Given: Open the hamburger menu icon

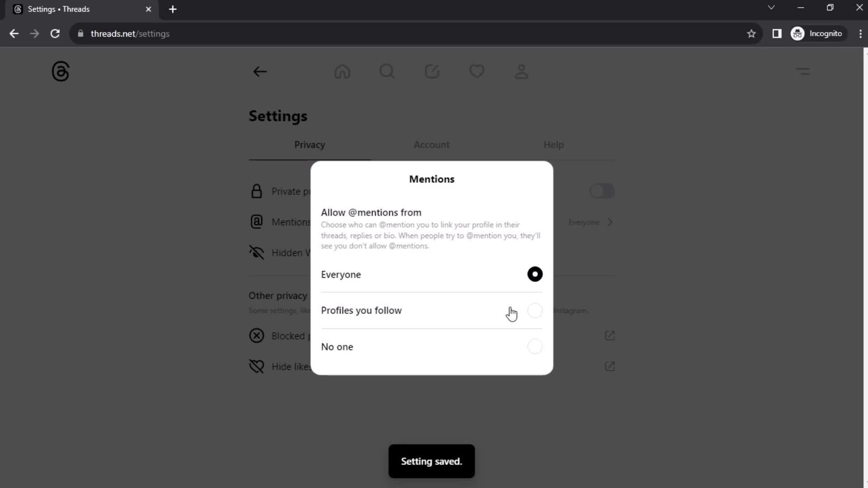Looking at the screenshot, I should [x=804, y=71].
